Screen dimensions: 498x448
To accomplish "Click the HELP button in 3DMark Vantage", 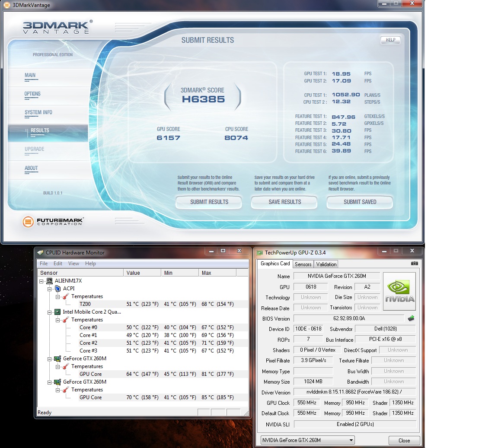I will pyautogui.click(x=390, y=40).
